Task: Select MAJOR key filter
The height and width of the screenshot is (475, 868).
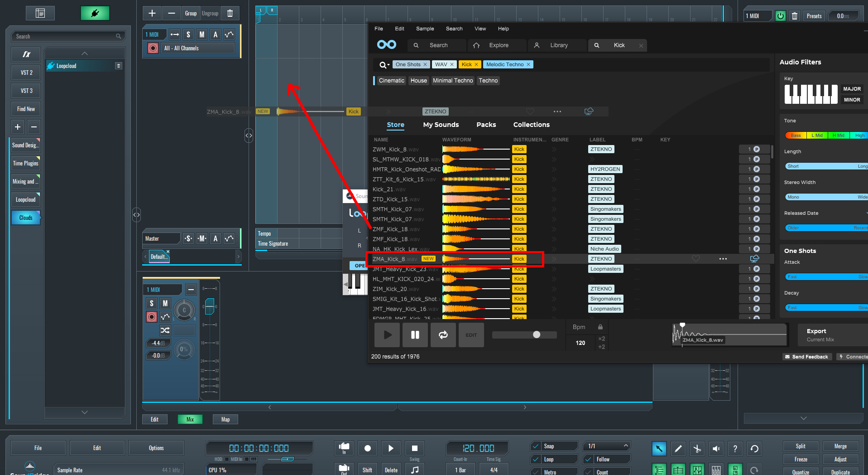Action: click(852, 89)
